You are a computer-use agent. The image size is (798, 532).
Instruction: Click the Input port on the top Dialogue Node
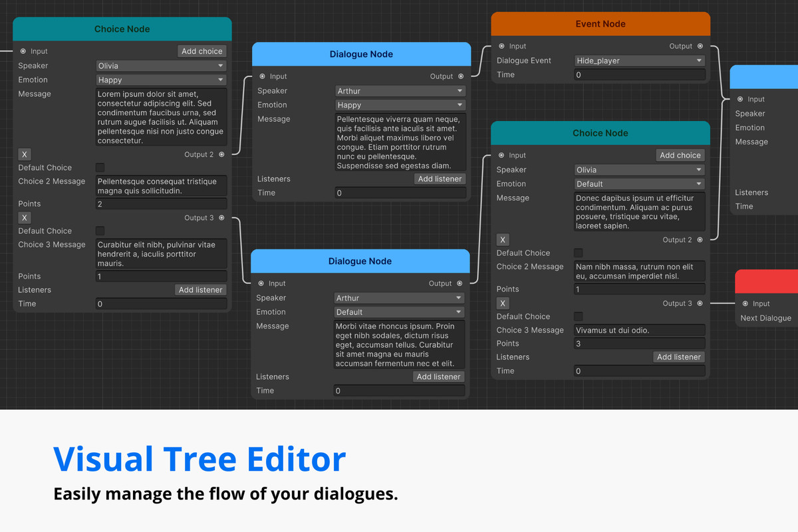click(x=262, y=76)
